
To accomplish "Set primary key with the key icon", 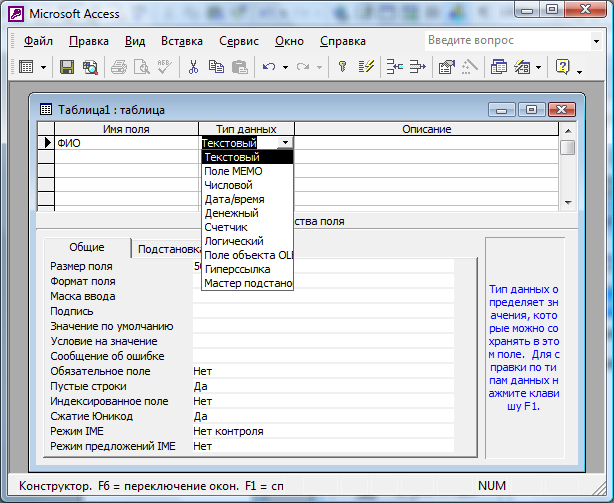I will pos(343,67).
